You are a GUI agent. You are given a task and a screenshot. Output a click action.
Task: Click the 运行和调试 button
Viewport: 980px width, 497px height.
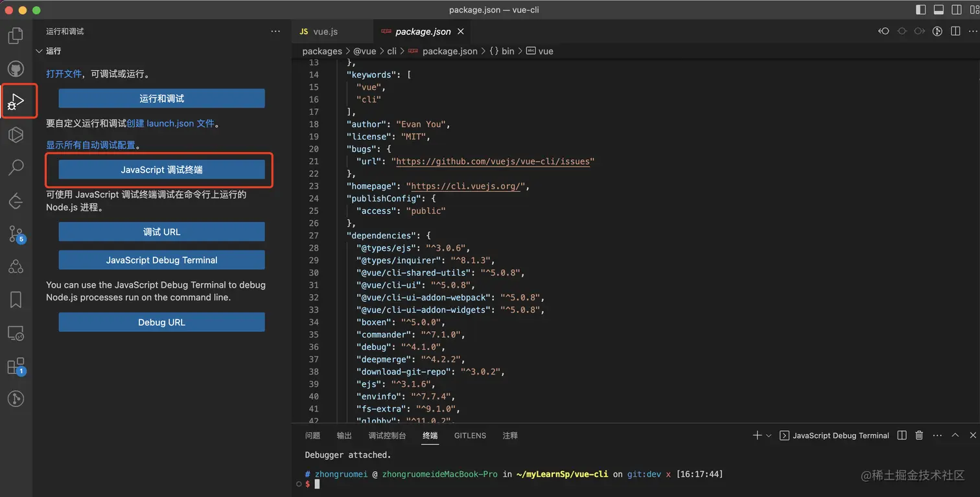(x=161, y=98)
